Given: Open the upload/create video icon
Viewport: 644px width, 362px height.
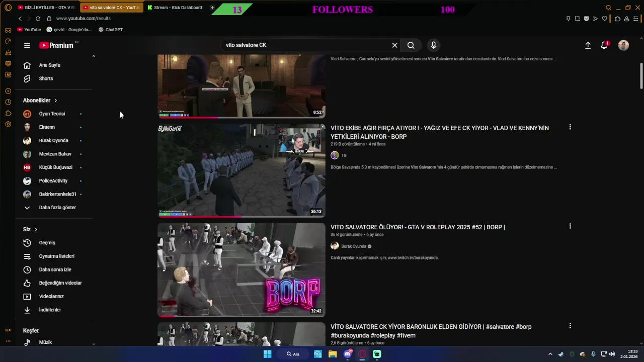Looking at the screenshot, I should point(588,45).
